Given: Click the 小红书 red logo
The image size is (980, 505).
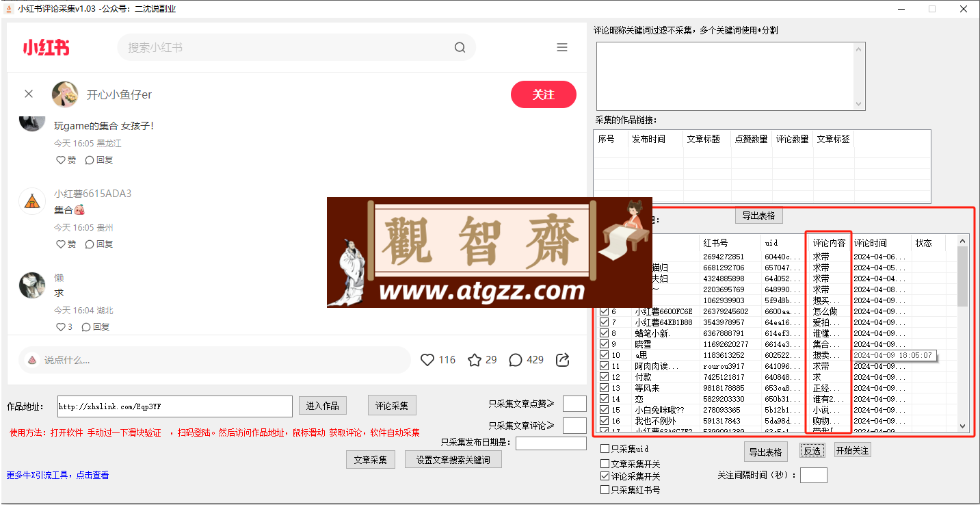Looking at the screenshot, I should click(46, 47).
